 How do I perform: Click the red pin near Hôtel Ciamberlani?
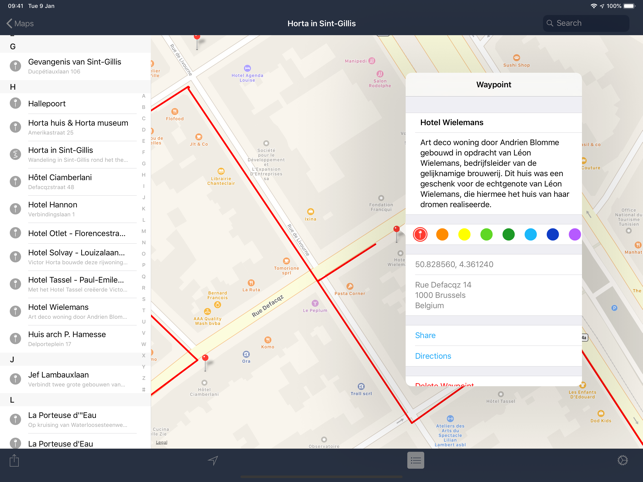point(205,358)
